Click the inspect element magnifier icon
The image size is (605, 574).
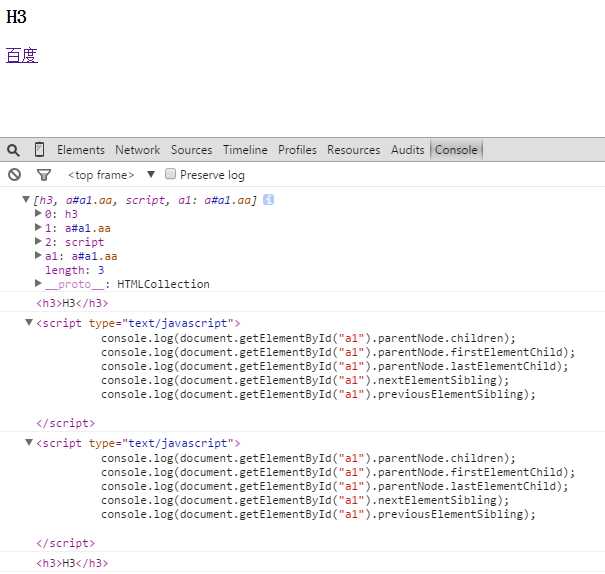13,150
